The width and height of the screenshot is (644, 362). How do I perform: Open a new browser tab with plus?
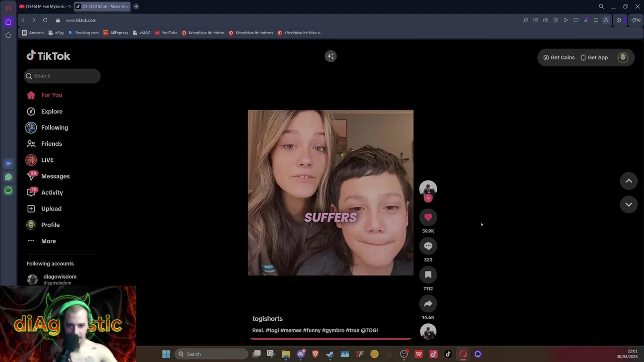(x=136, y=7)
